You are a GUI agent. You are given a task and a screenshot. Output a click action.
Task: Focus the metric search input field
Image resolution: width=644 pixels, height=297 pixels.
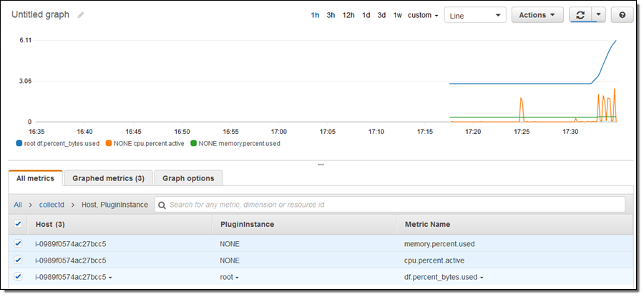point(394,205)
